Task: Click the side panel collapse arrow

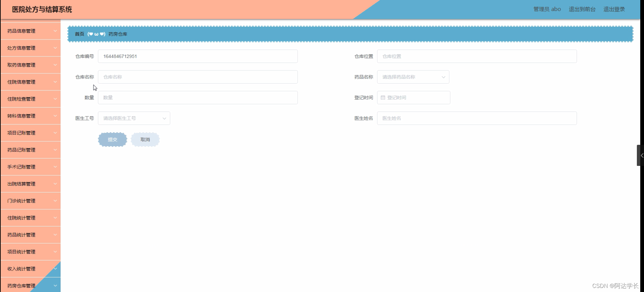Action: coord(640,155)
